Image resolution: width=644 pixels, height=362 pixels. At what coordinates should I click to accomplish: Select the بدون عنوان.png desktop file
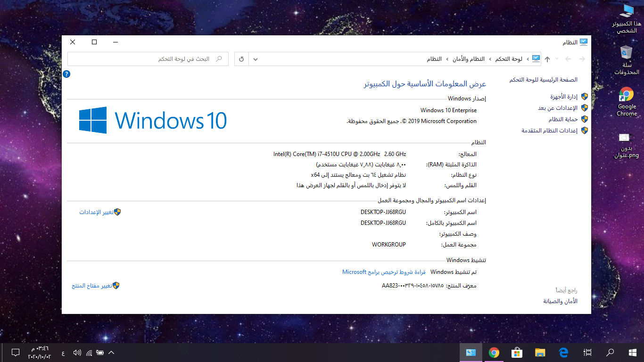(627, 145)
